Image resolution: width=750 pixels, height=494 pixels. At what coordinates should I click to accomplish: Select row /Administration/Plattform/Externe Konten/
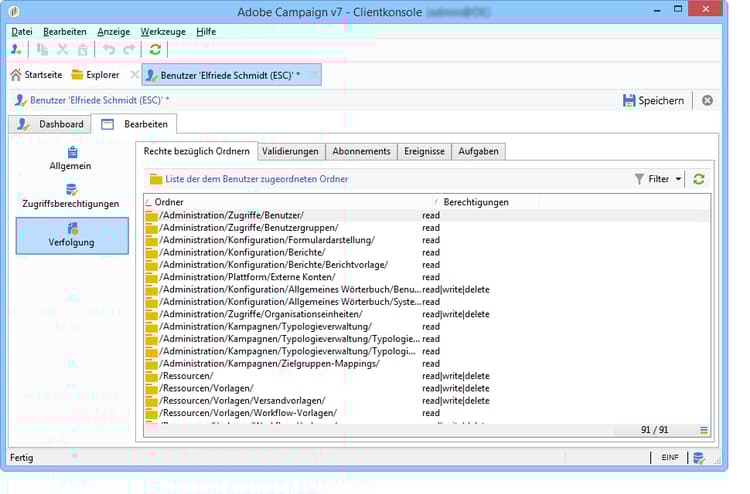pos(426,277)
